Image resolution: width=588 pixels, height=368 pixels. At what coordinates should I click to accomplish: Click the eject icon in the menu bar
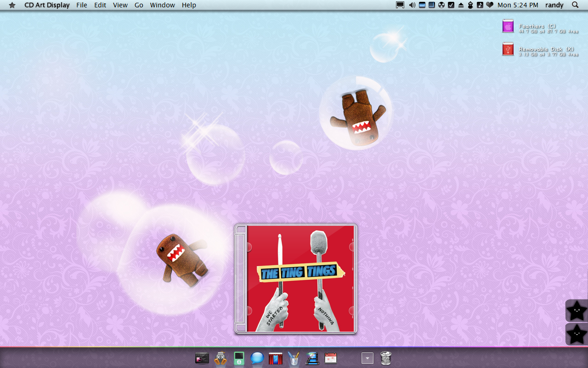coord(461,5)
